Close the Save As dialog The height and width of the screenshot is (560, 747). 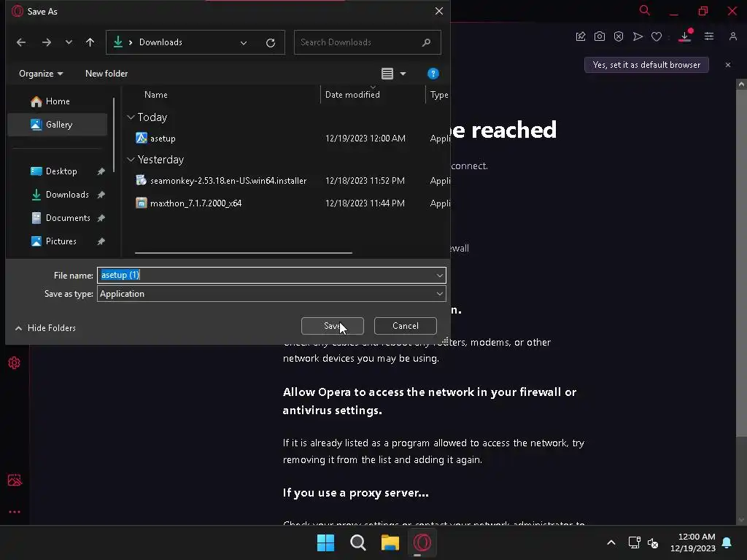coord(438,11)
